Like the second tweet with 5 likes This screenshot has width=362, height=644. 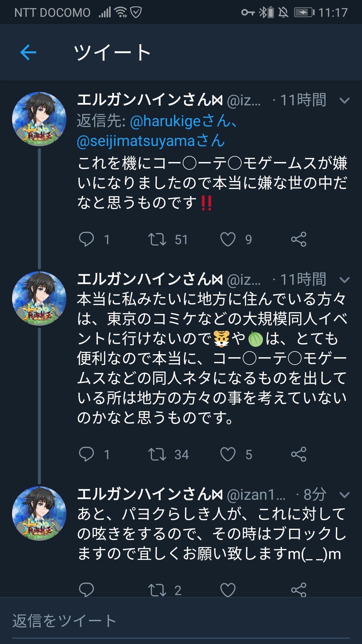228,454
